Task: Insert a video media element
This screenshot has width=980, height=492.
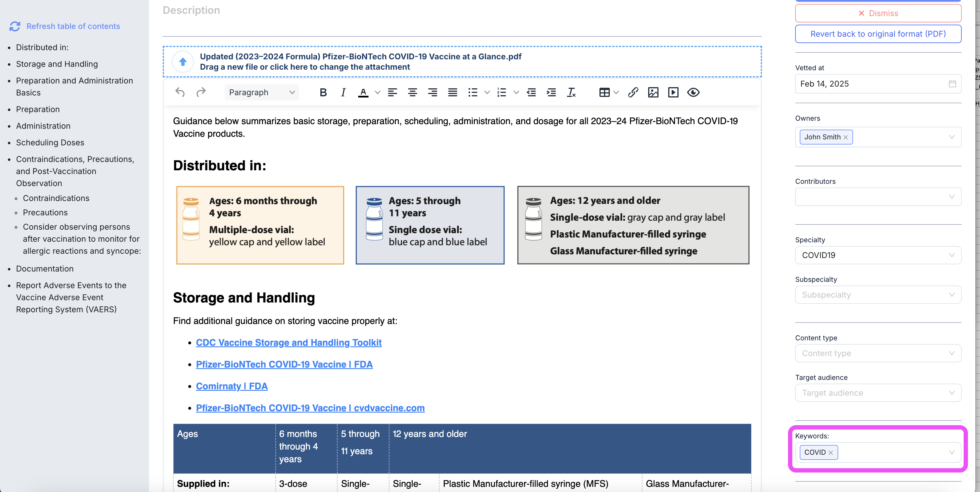Action: point(673,92)
